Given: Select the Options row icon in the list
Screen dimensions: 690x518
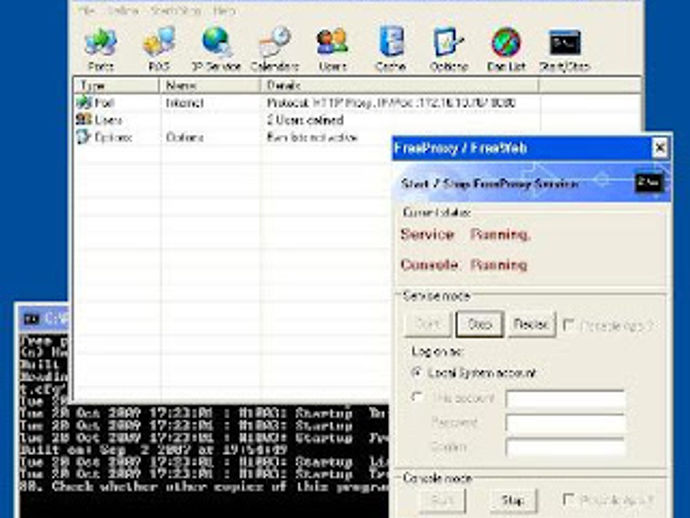Looking at the screenshot, I should [83, 137].
